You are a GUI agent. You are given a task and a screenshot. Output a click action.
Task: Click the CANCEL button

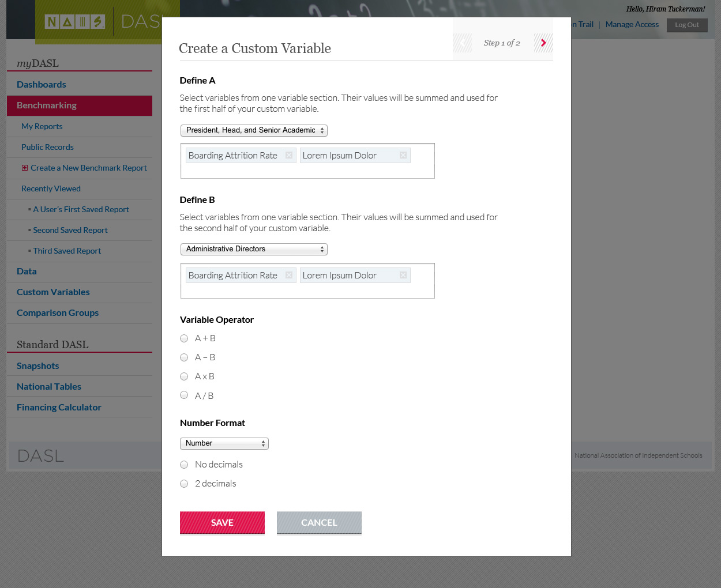pyautogui.click(x=319, y=523)
